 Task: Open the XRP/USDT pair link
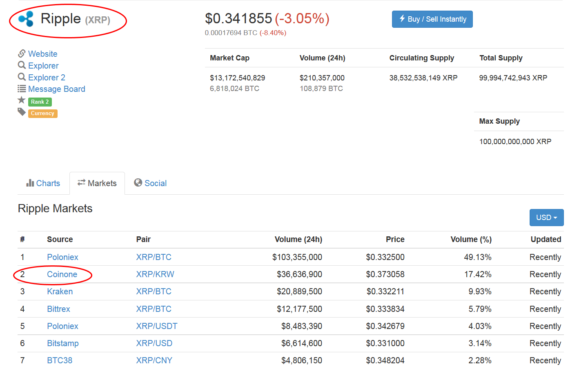click(x=157, y=326)
